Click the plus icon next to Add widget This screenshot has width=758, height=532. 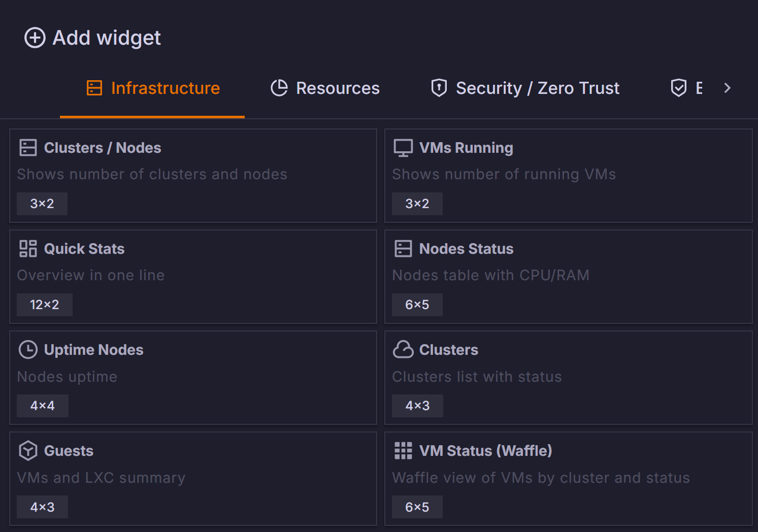(x=35, y=38)
